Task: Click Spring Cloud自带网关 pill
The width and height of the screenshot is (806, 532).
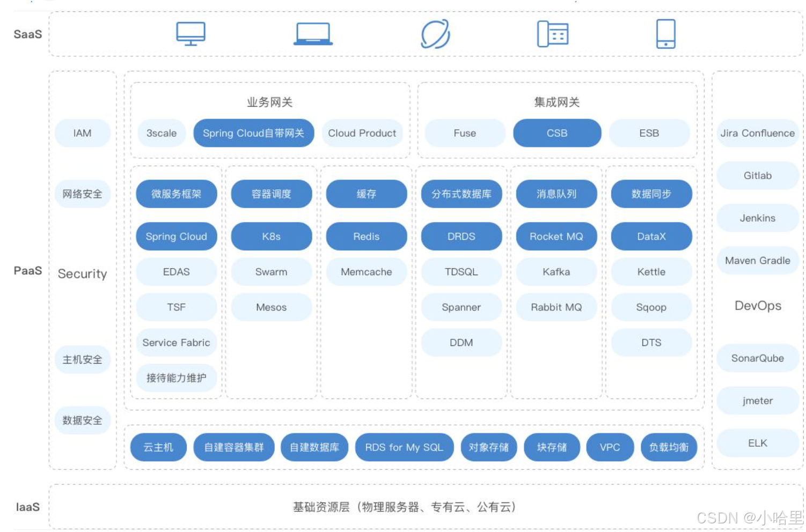Action: 253,133
